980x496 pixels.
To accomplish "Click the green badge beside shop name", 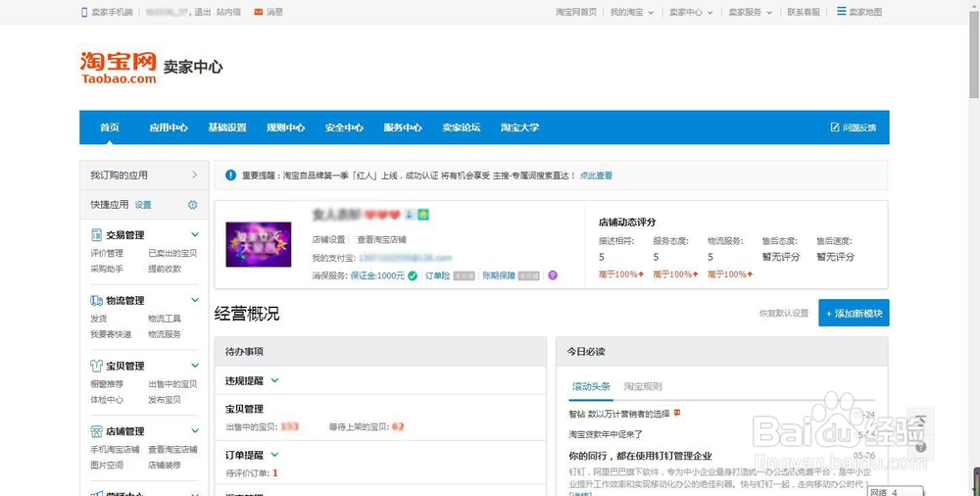I will click(x=423, y=215).
